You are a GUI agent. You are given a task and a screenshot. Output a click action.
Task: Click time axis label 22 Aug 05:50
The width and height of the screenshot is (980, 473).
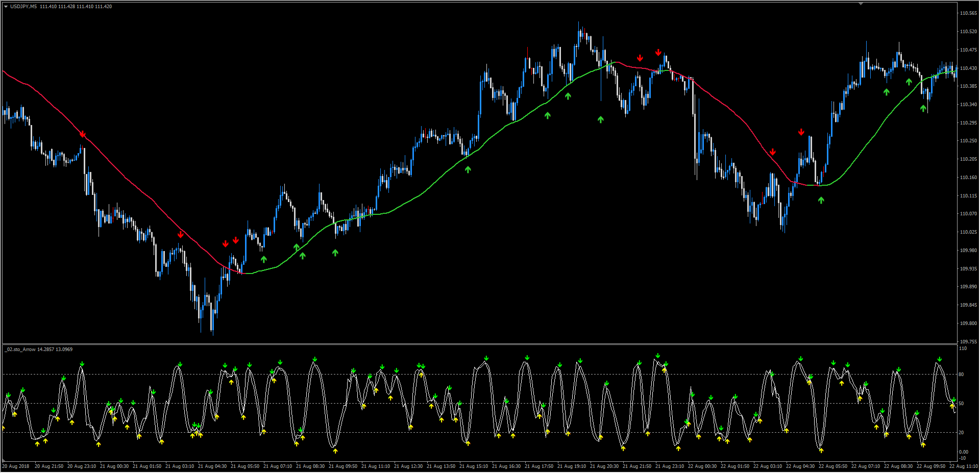(x=833, y=466)
